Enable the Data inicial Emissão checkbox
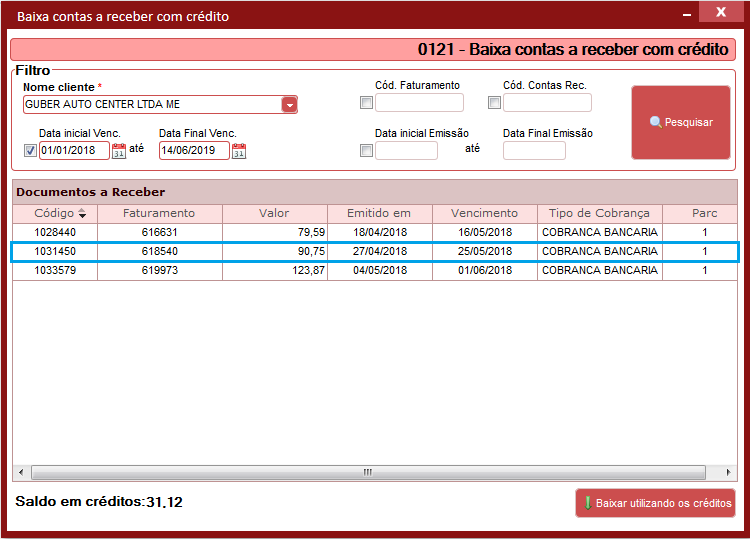The height and width of the screenshot is (539, 750). click(x=366, y=151)
